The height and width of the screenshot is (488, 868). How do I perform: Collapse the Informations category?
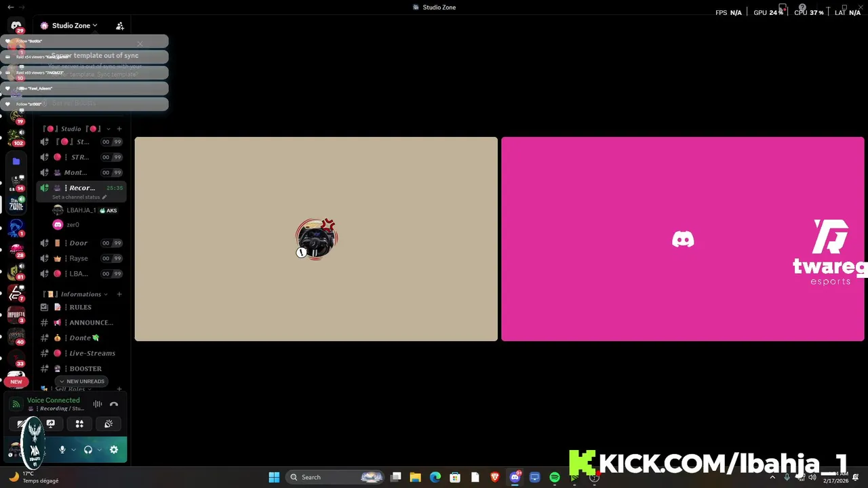pos(76,294)
